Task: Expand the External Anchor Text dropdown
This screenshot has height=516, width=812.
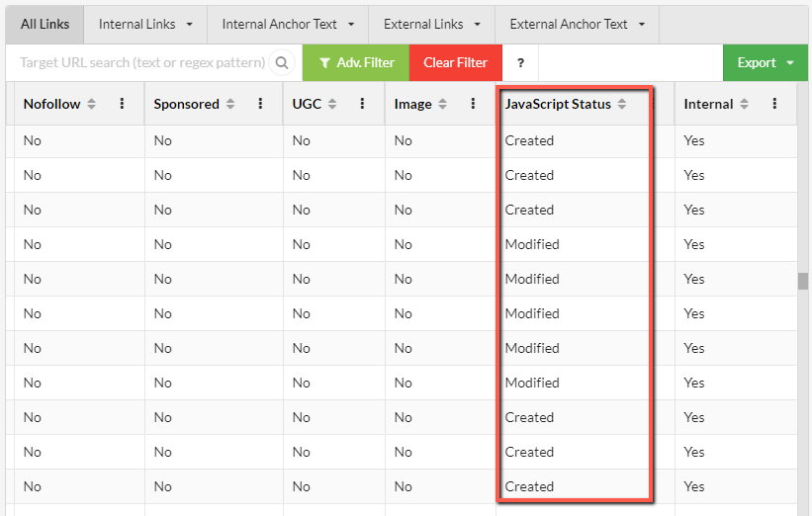Action: pos(577,25)
